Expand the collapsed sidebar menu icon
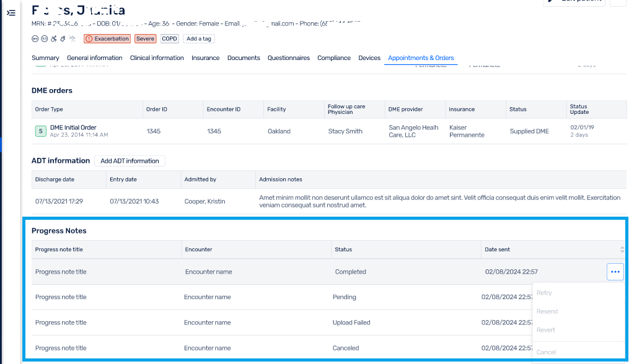629x364 pixels. 11,13
